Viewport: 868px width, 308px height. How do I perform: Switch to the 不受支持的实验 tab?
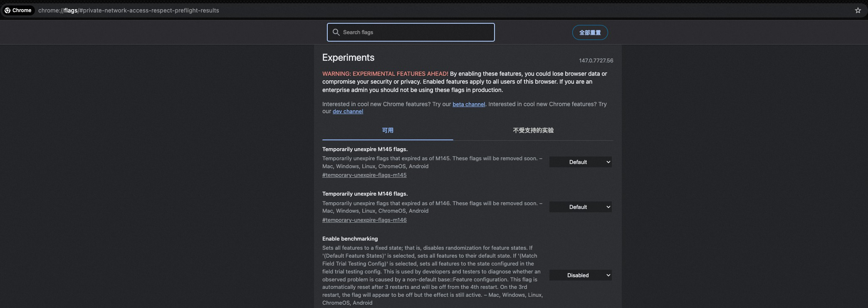pyautogui.click(x=533, y=130)
